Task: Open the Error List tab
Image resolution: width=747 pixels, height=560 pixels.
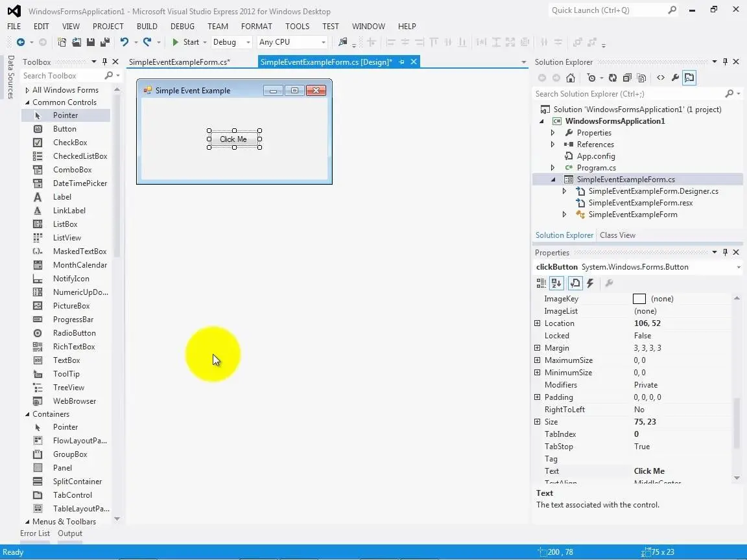Action: [35, 533]
